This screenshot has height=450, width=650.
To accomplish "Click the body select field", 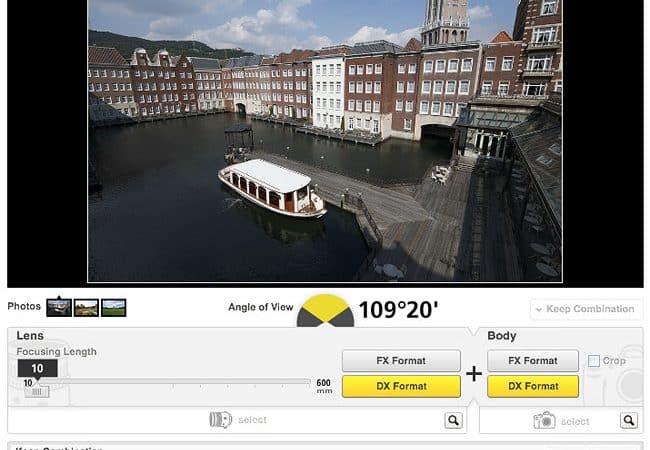I will pos(561,421).
